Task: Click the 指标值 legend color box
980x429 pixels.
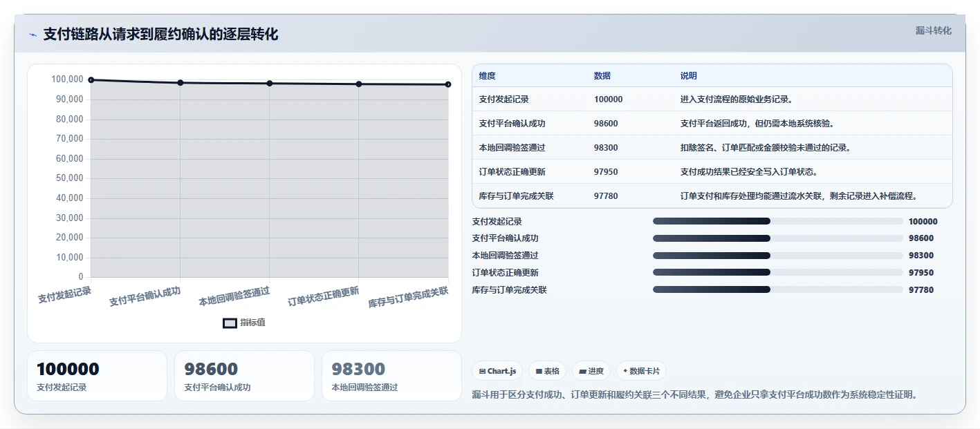Action: [230, 323]
